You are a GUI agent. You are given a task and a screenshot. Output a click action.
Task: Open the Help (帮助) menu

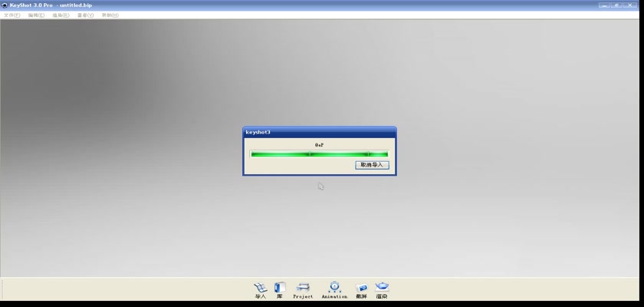[x=110, y=15]
